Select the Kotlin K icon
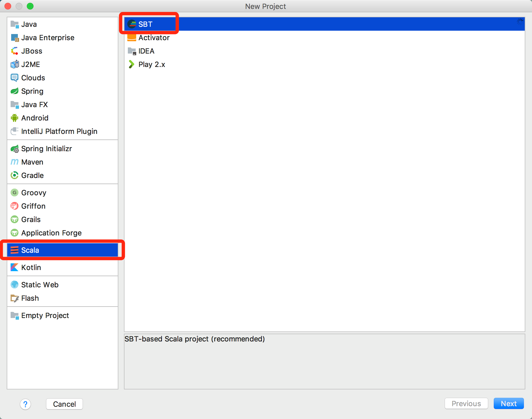Image resolution: width=532 pixels, height=419 pixels. (15, 268)
